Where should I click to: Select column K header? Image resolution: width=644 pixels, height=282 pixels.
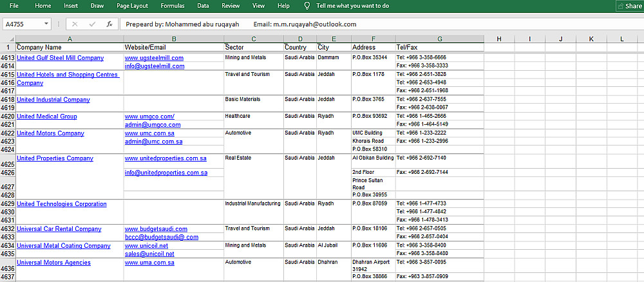click(x=591, y=39)
